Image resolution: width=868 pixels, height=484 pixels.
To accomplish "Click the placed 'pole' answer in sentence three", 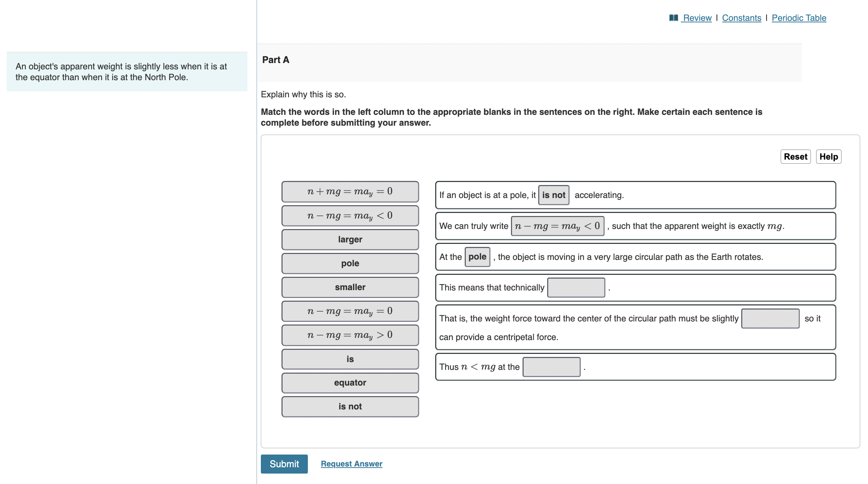I will pos(477,257).
